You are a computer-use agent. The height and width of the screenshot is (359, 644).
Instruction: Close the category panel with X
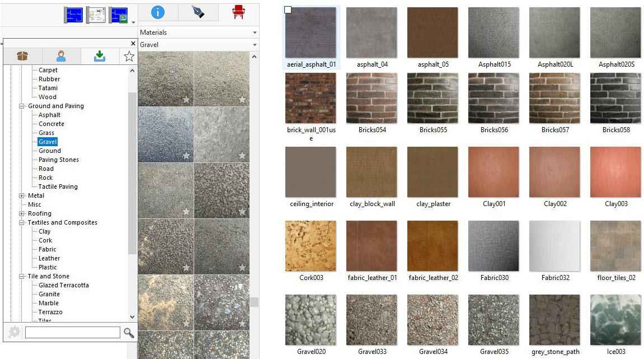[x=133, y=44]
